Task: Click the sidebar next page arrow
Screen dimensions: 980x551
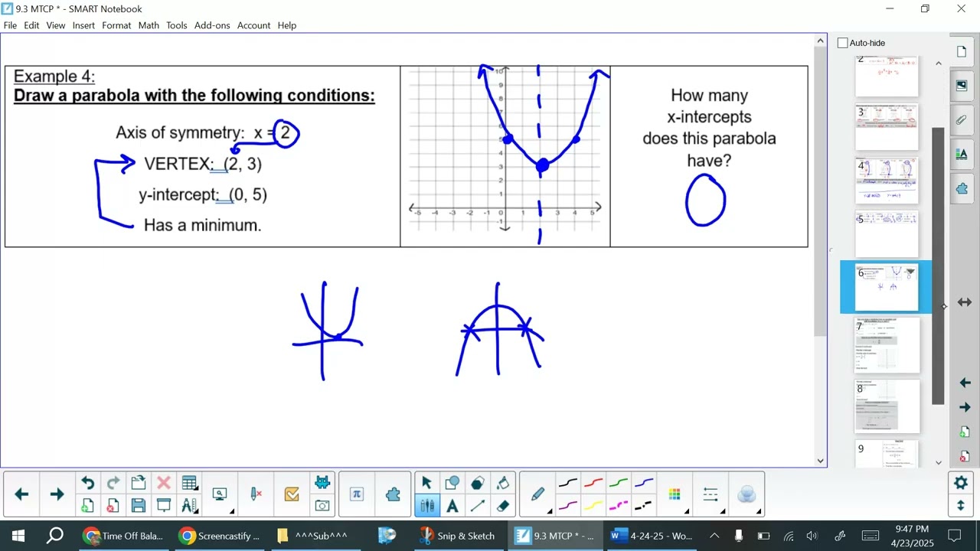Action: [x=965, y=407]
